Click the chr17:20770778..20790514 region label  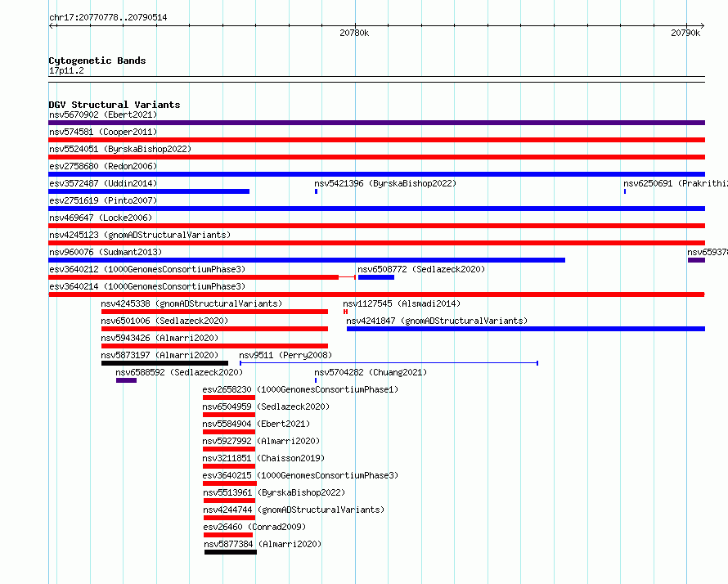pyautogui.click(x=108, y=17)
